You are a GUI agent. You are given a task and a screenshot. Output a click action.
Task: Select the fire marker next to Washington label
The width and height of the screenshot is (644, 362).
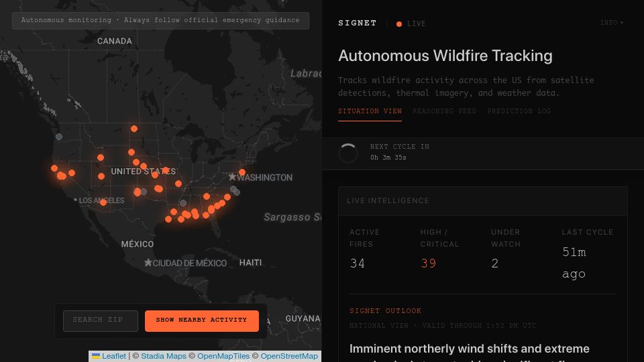point(242,172)
